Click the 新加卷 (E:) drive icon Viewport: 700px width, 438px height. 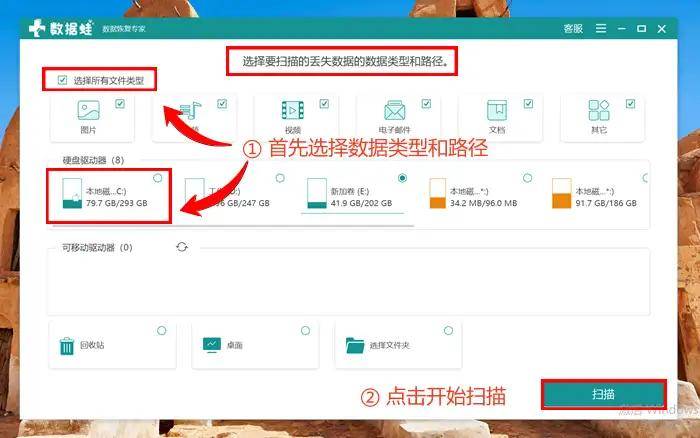[x=317, y=193]
